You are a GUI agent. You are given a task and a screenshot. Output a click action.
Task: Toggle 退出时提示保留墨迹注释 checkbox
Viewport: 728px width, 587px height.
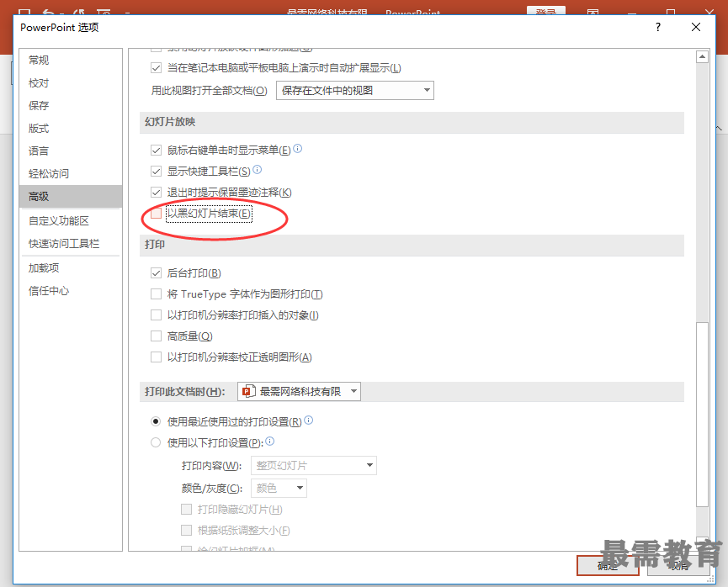[156, 192]
